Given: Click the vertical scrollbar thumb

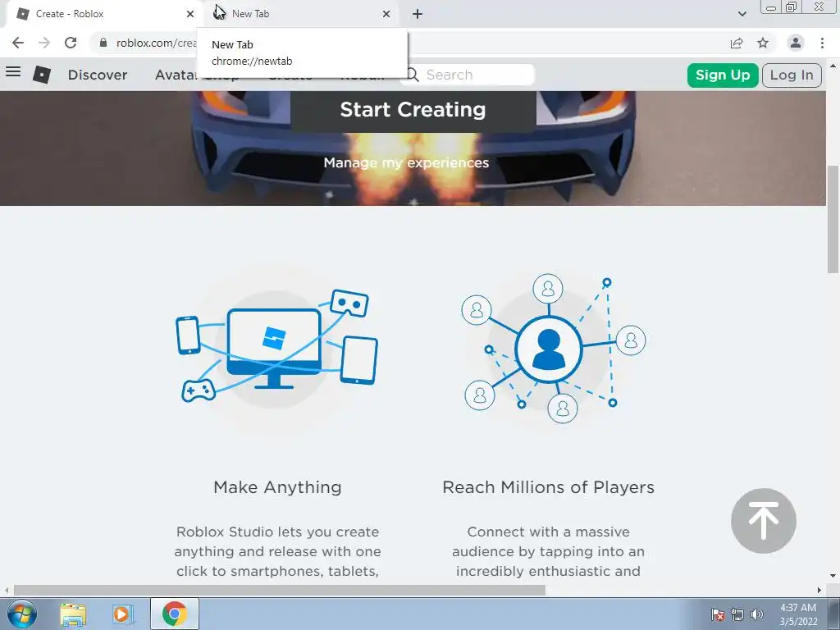Looking at the screenshot, I should pos(833,220).
